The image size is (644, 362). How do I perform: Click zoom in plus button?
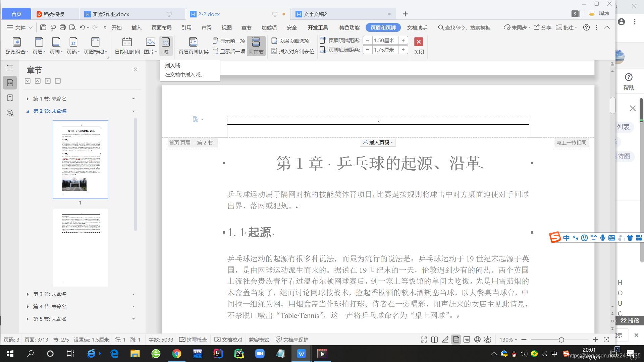pos(595,340)
